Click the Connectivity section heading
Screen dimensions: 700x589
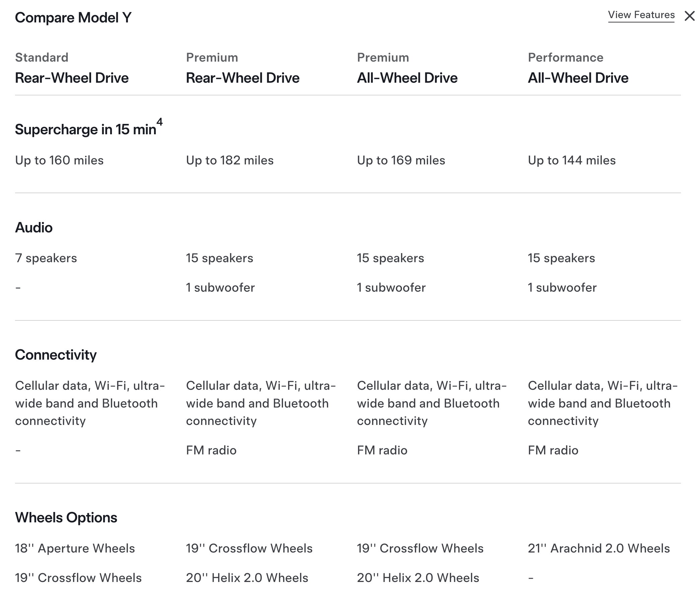pyautogui.click(x=56, y=355)
